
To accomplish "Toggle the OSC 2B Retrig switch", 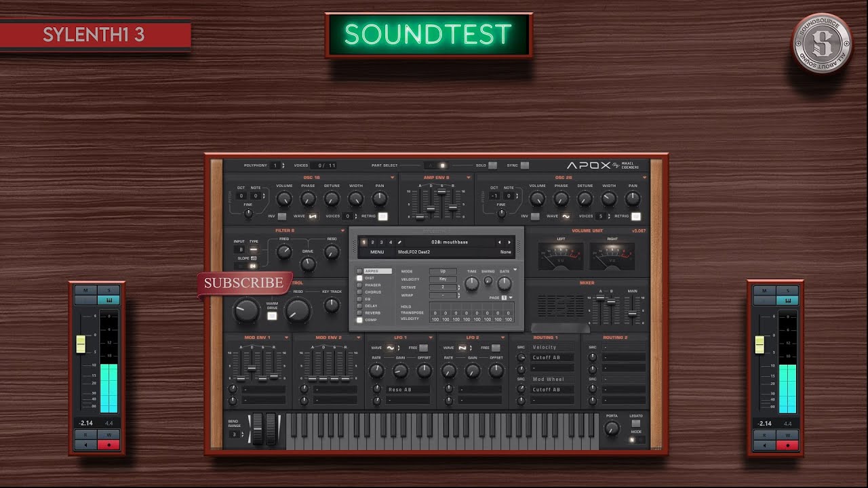I will click(x=636, y=216).
